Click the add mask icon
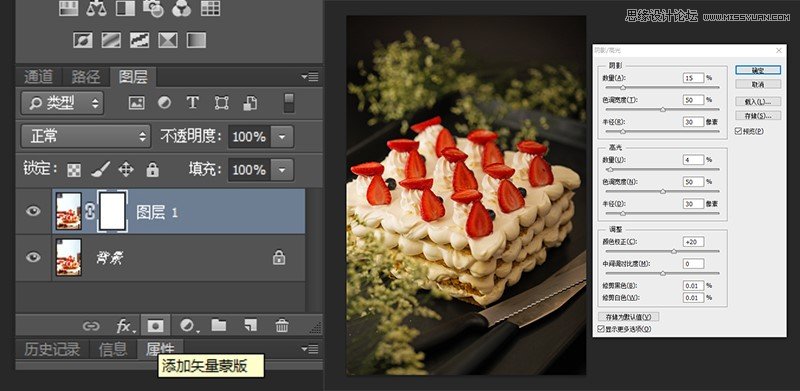 (x=156, y=325)
